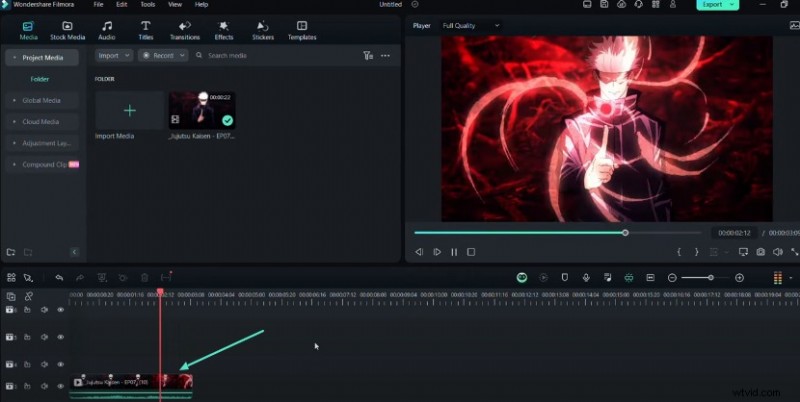This screenshot has width=800, height=402.
Task: Mute the bottom video track speaker
Action: coord(44,385)
